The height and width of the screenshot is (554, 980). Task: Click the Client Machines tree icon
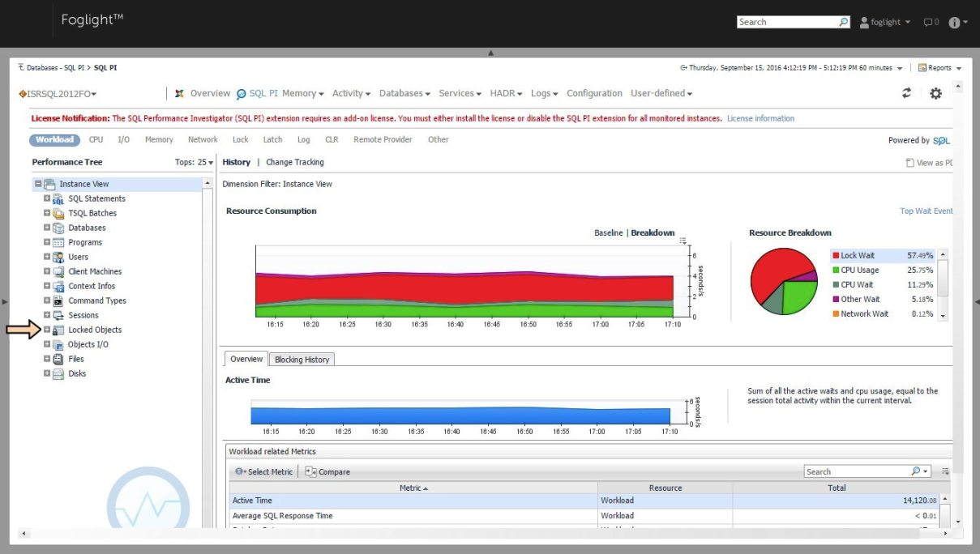coord(58,271)
